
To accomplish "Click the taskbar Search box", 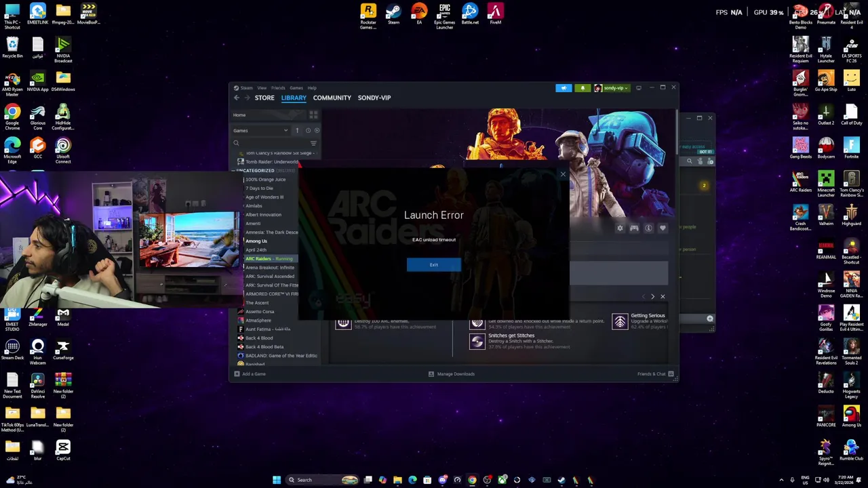I will [x=322, y=480].
